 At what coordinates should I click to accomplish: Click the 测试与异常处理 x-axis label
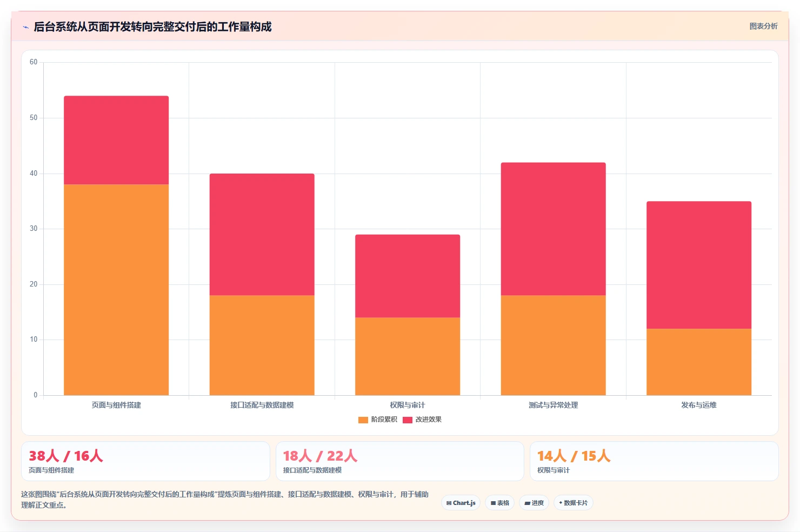click(554, 405)
